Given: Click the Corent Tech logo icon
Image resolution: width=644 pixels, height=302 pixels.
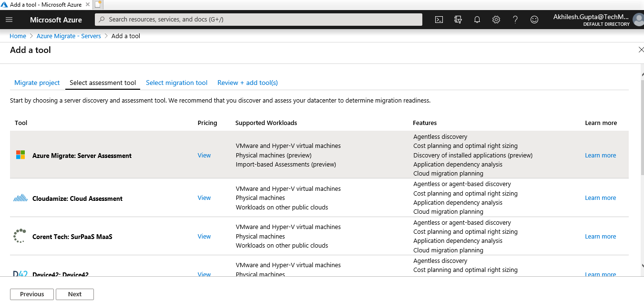Looking at the screenshot, I should pos(20,236).
